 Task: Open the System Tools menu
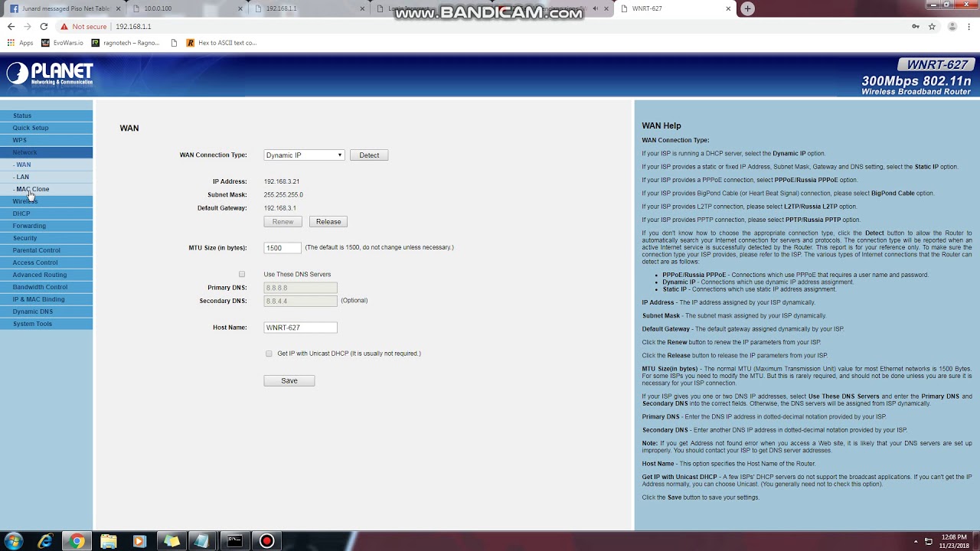46,324
